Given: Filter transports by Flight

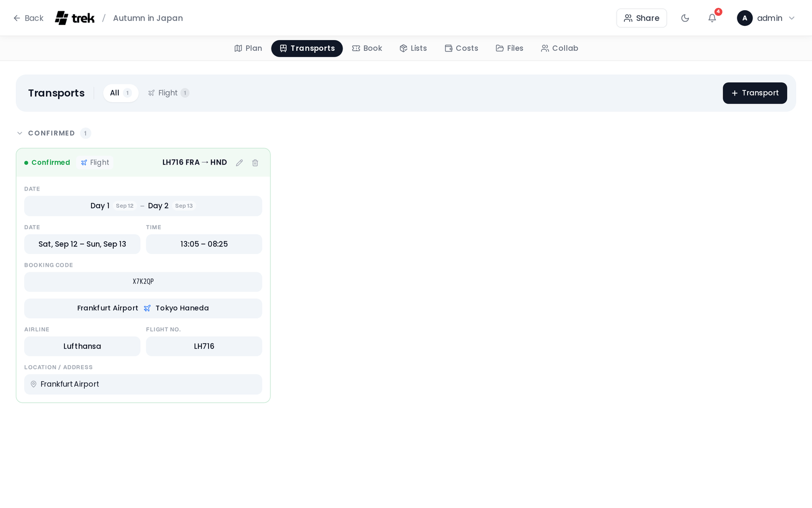Looking at the screenshot, I should [168, 93].
